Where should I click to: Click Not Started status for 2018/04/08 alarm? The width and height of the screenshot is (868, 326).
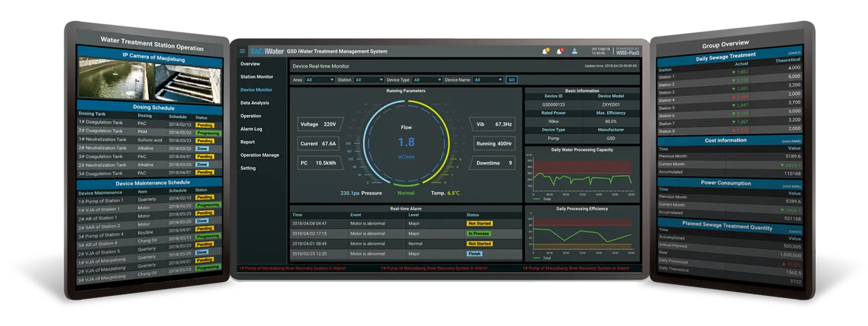point(479,223)
